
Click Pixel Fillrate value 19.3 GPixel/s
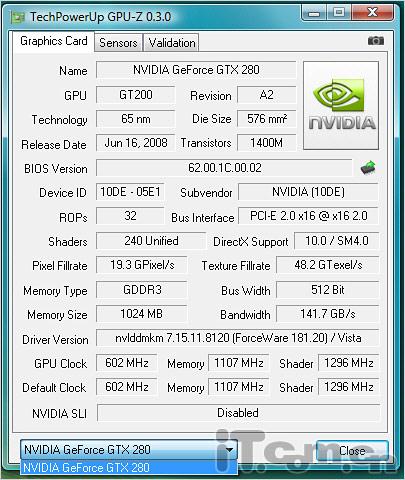pos(142,265)
